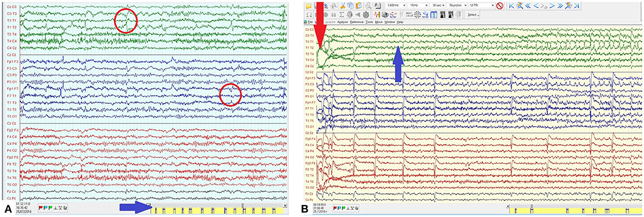Click the stopwatch timer icon
This screenshot has height=217, width=644.
point(365,15)
